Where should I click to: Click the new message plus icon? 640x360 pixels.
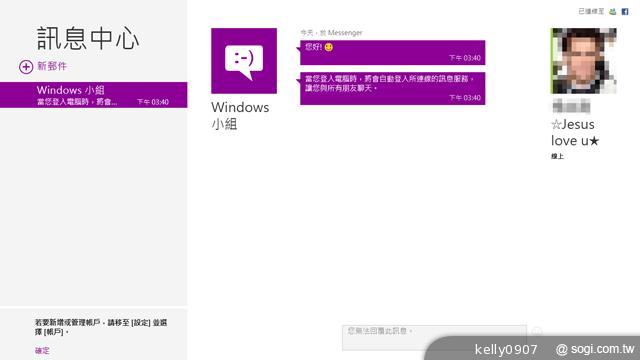pos(26,67)
